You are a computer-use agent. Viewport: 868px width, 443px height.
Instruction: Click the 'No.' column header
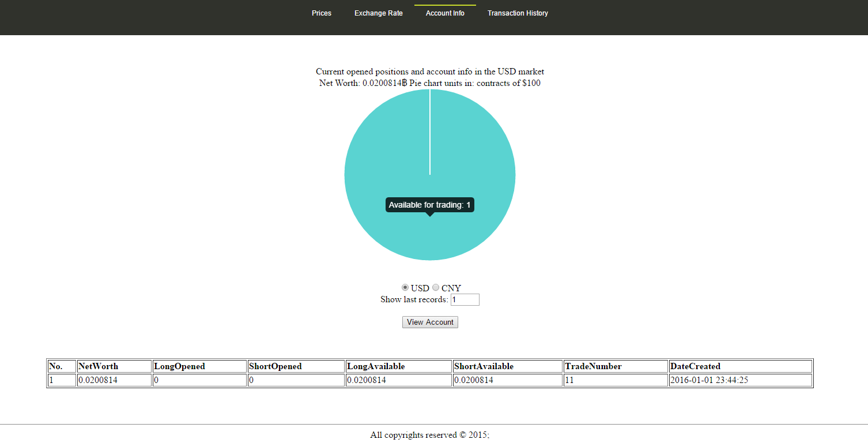tap(62, 366)
